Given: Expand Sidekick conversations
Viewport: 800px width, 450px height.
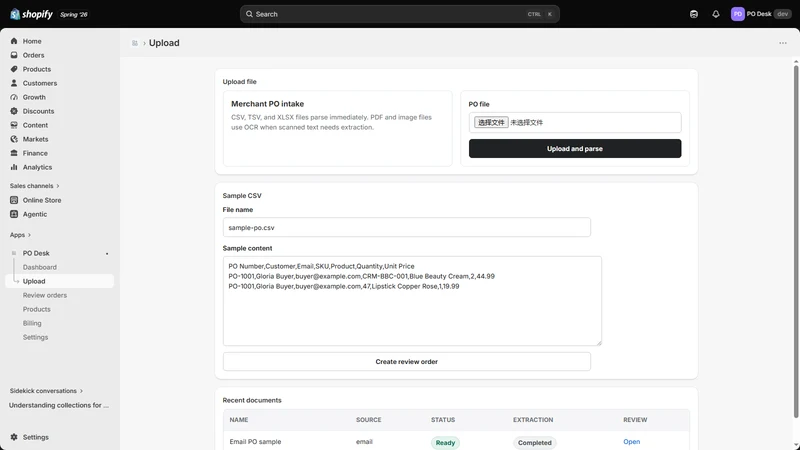Looking at the screenshot, I should pyautogui.click(x=46, y=391).
